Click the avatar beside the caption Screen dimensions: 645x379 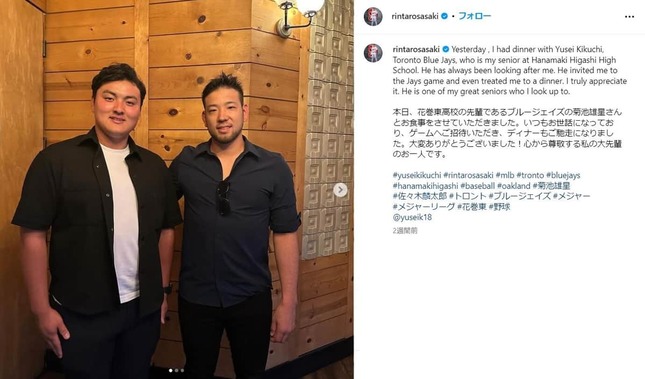[x=373, y=53]
